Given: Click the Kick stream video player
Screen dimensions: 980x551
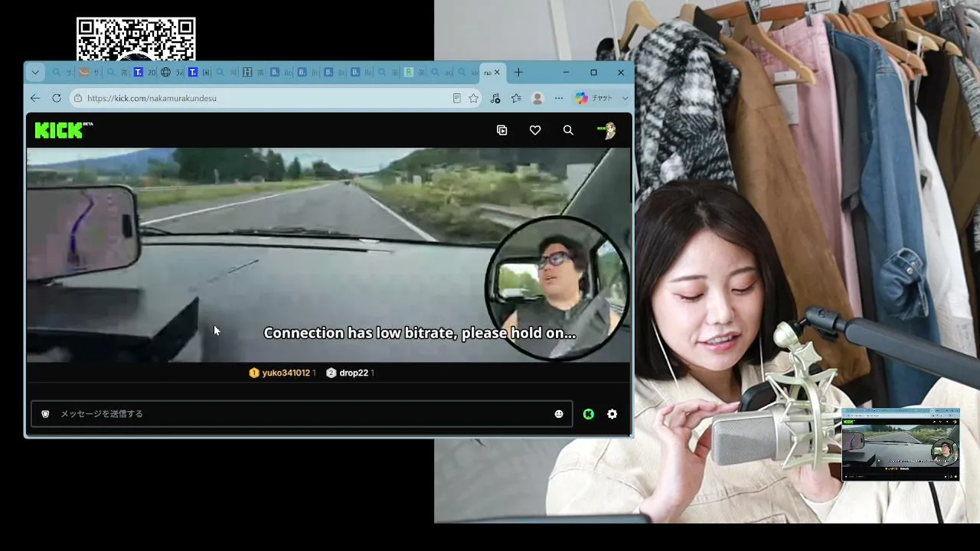Looking at the screenshot, I should click(x=329, y=255).
